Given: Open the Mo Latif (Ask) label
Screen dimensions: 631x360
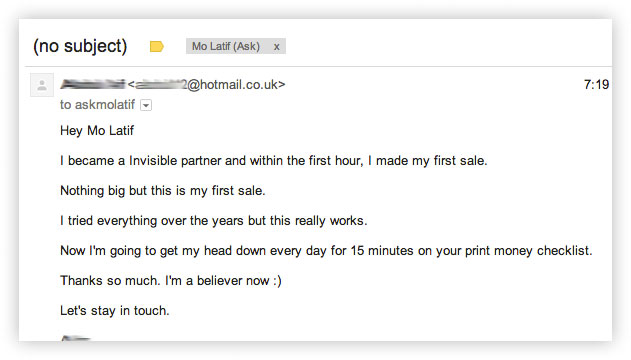Looking at the screenshot, I should [x=226, y=46].
